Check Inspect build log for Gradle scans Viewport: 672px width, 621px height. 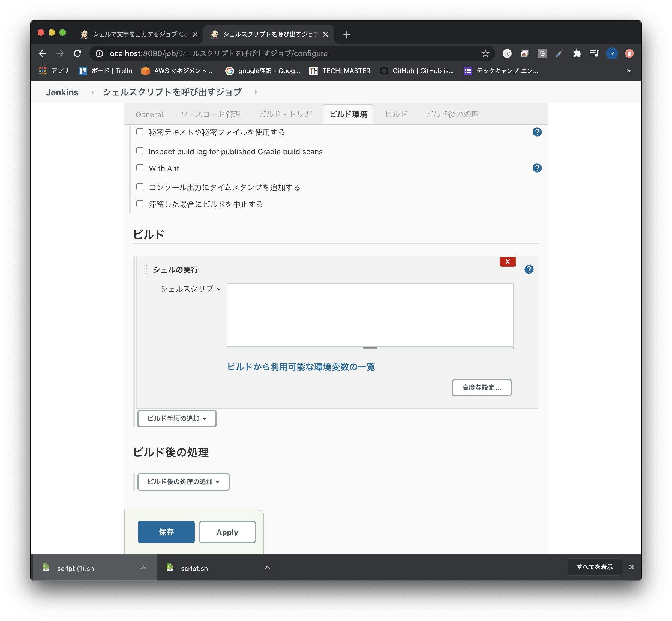140,151
